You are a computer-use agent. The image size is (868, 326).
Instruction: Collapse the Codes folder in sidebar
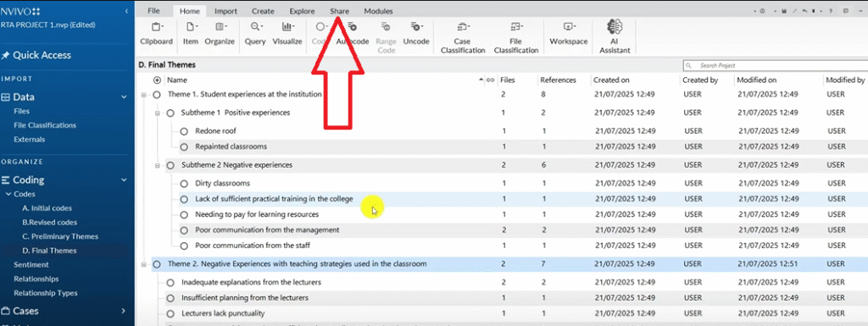[x=8, y=195]
